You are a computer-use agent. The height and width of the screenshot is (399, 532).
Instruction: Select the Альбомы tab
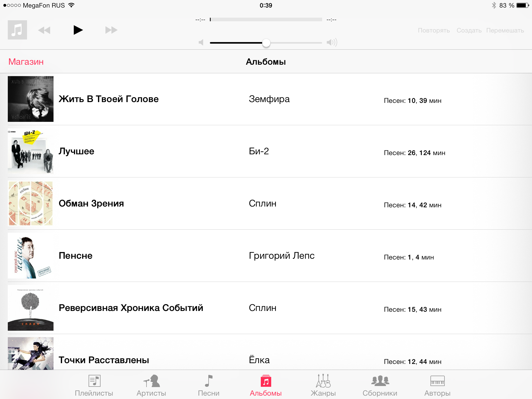266,385
